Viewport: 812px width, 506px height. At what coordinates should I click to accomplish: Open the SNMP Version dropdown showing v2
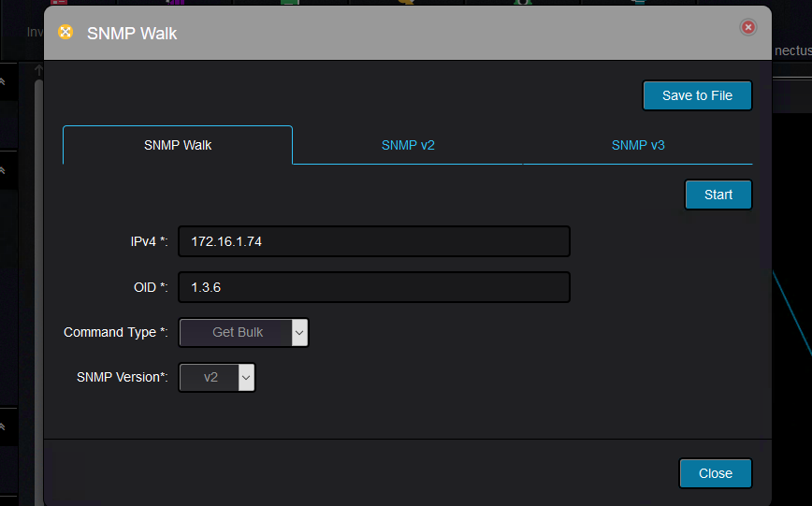click(217, 377)
